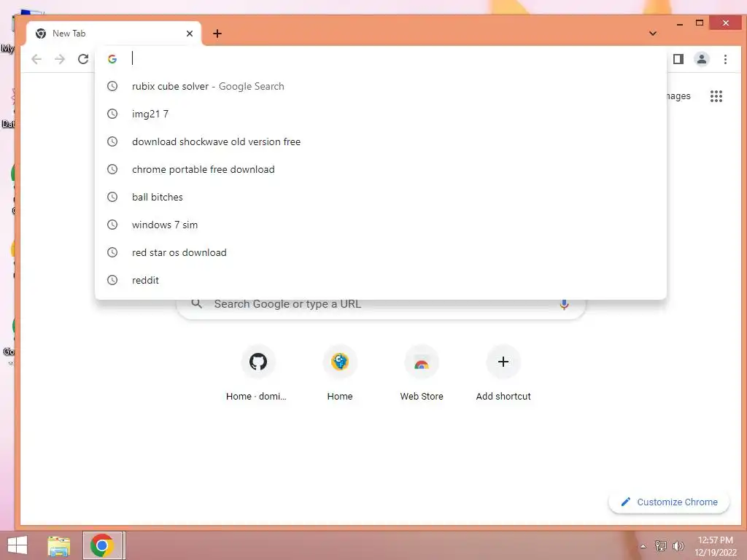The width and height of the screenshot is (747, 560).
Task: Open the Chrome profile avatar
Action: (702, 59)
